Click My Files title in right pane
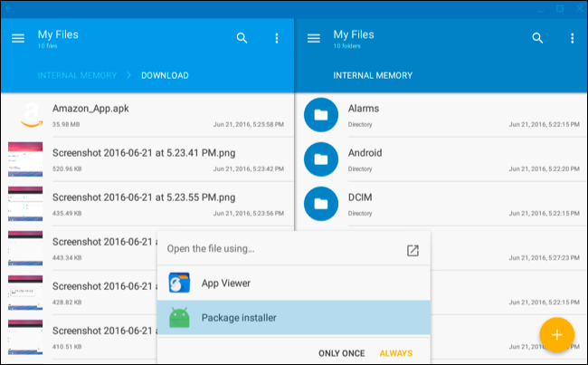588x365 pixels. tap(354, 34)
